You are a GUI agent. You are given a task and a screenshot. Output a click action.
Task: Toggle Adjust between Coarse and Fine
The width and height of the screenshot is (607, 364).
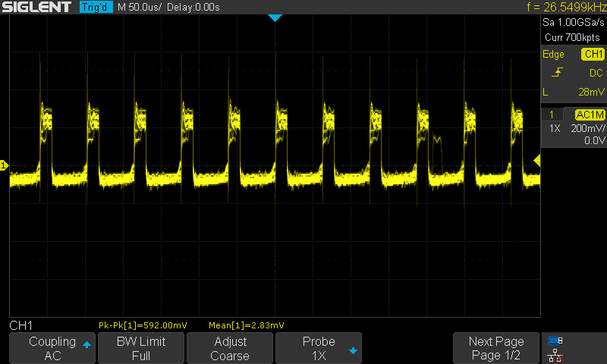pos(229,348)
